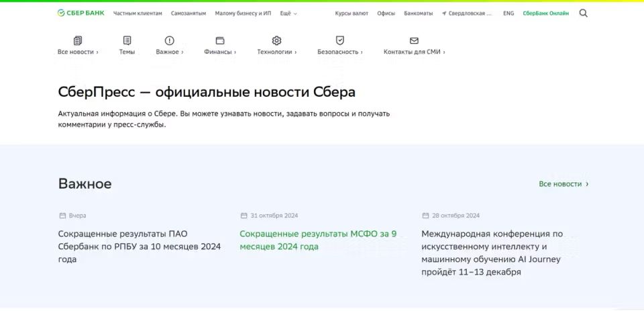Open the Финансы wallet icon

pyautogui.click(x=220, y=40)
